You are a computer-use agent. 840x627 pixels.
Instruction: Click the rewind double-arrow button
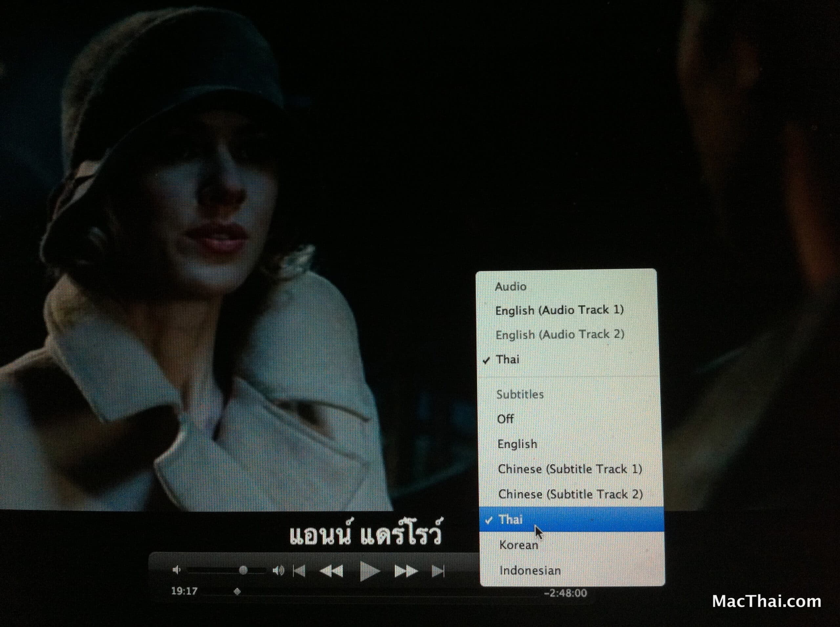click(331, 571)
